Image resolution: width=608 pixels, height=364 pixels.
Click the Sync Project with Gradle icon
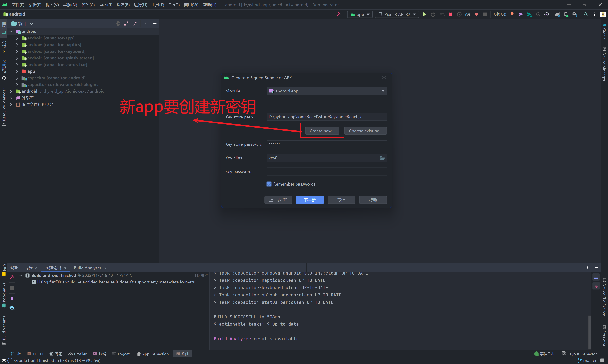tap(557, 14)
